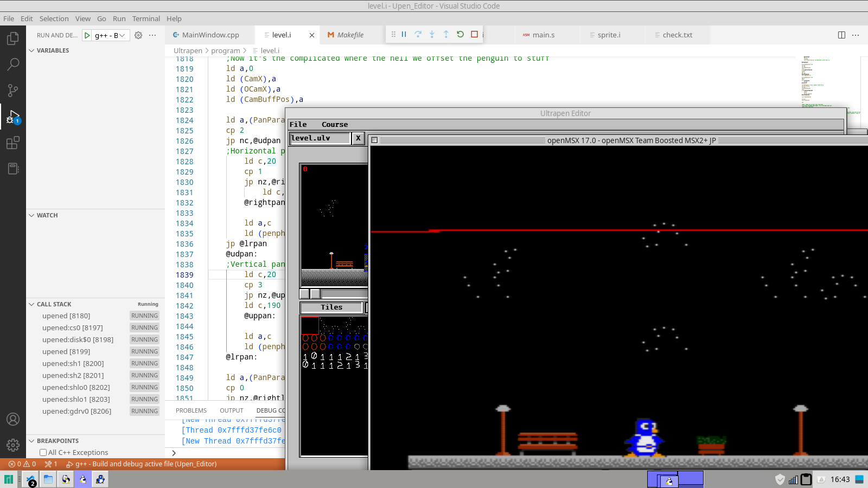Switch to the MainWindow.cpp tab
The height and width of the screenshot is (488, 868).
click(x=210, y=35)
